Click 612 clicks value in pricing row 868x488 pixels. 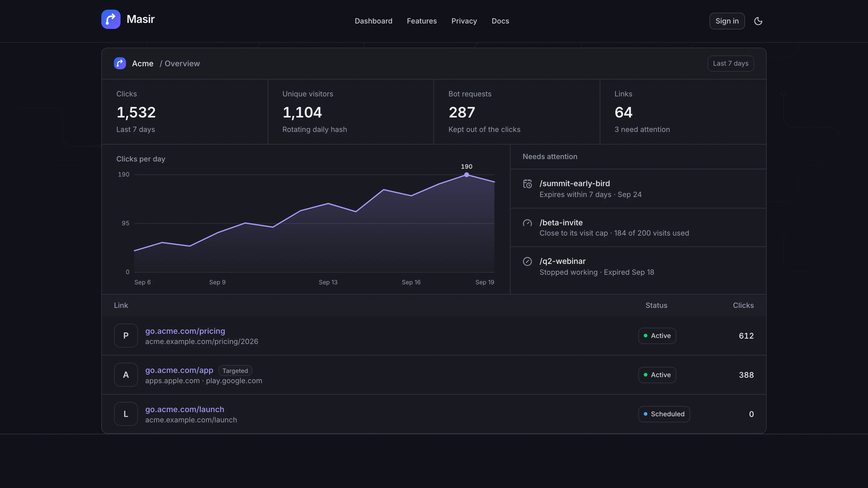(746, 336)
